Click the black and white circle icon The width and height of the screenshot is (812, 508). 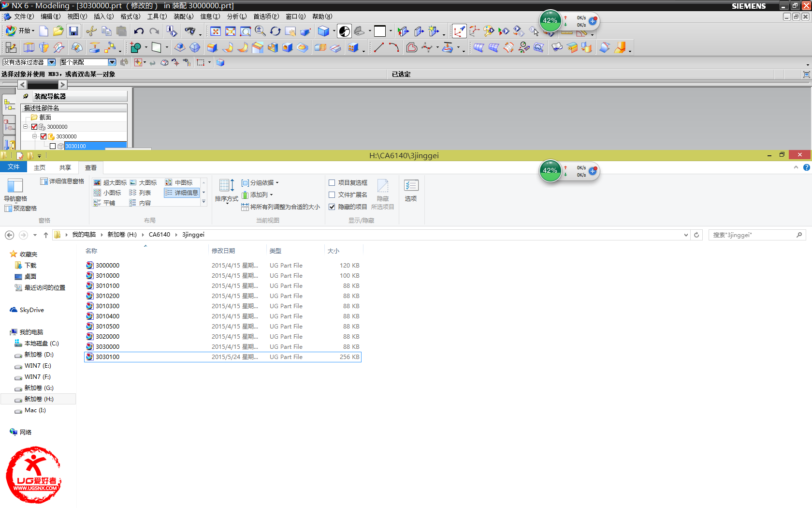pyautogui.click(x=345, y=31)
